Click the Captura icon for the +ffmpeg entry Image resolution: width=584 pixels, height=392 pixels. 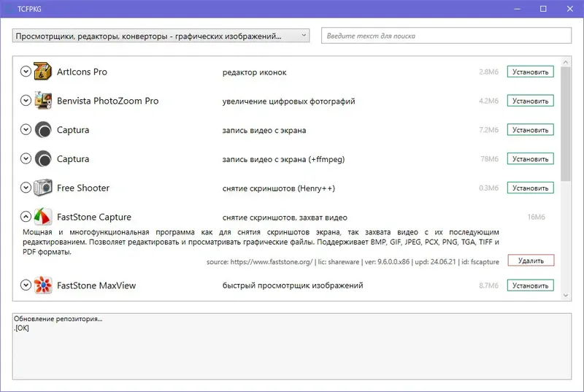(43, 158)
